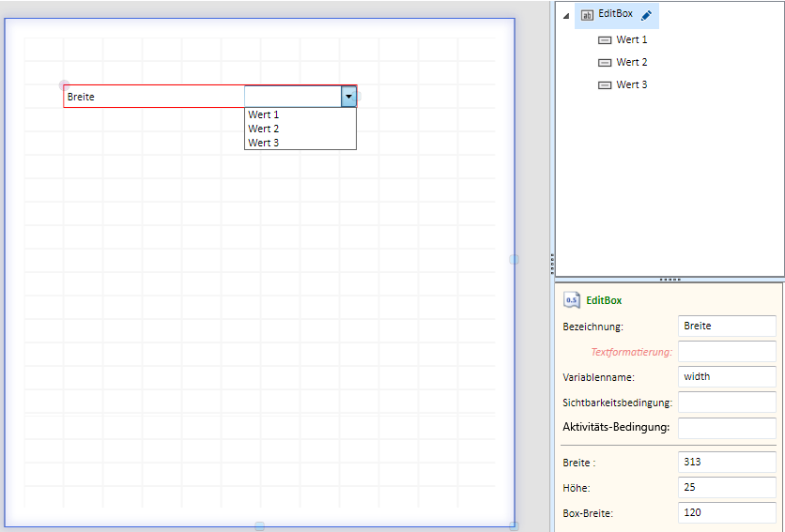
Task: Grab the canvas bottom-edge resize handle
Action: tap(259, 526)
